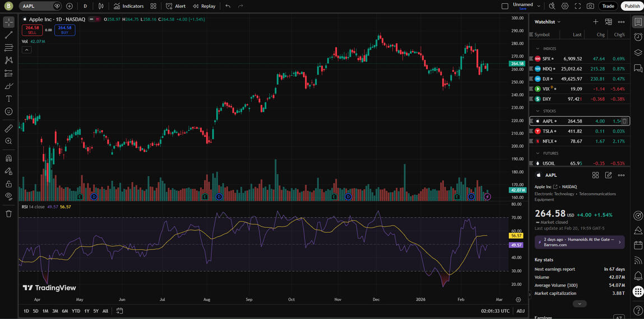644x319 pixels.
Task: Collapse the FUTURES section
Action: [538, 153]
